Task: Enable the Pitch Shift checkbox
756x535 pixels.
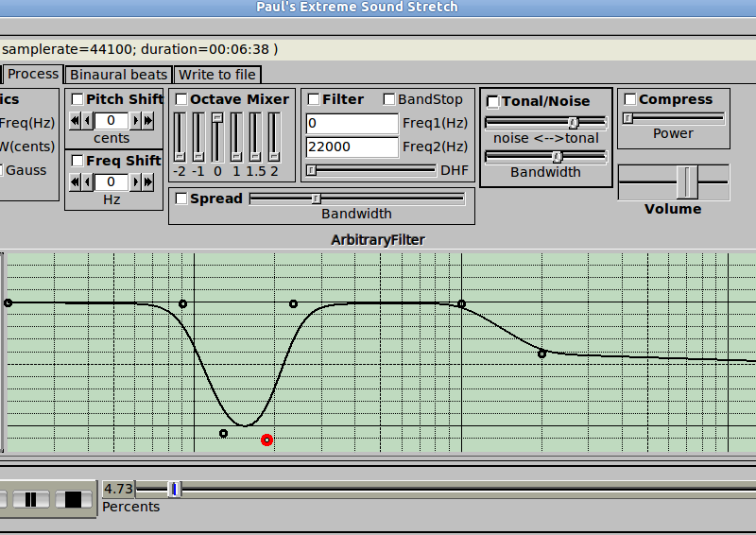Action: [x=77, y=99]
